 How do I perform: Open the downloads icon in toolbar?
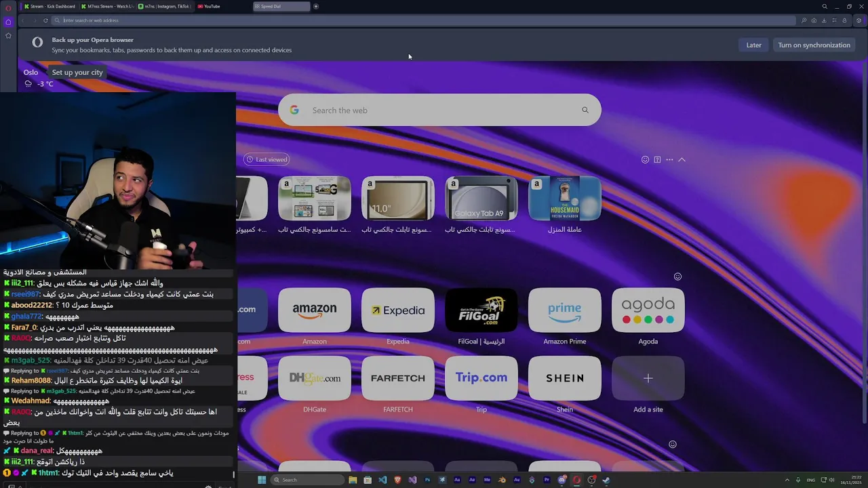(x=824, y=20)
